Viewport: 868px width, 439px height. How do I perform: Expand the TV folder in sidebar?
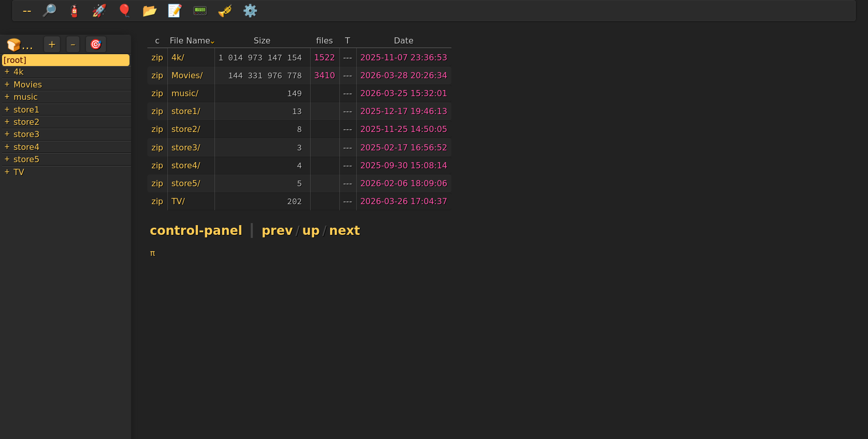pyautogui.click(x=7, y=172)
